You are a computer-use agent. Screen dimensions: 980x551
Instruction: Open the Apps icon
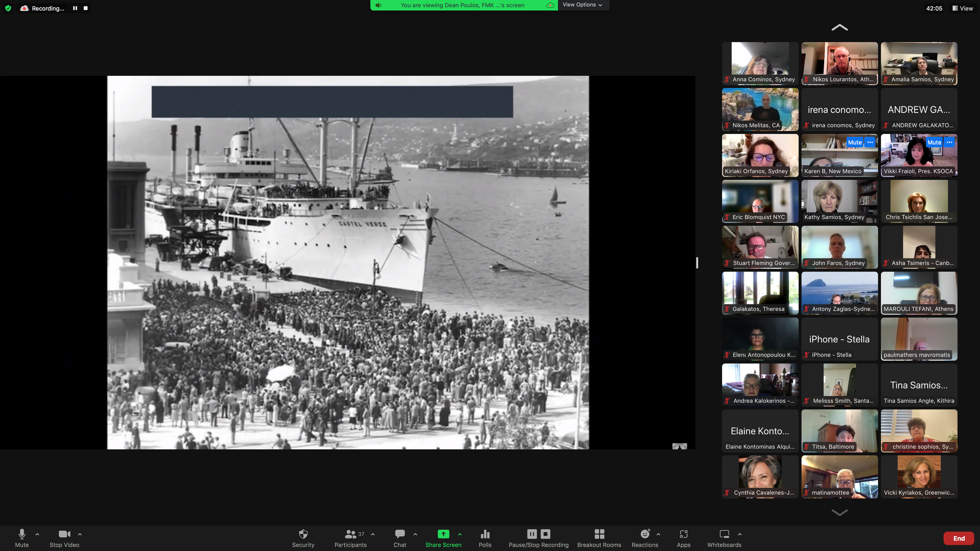683,534
